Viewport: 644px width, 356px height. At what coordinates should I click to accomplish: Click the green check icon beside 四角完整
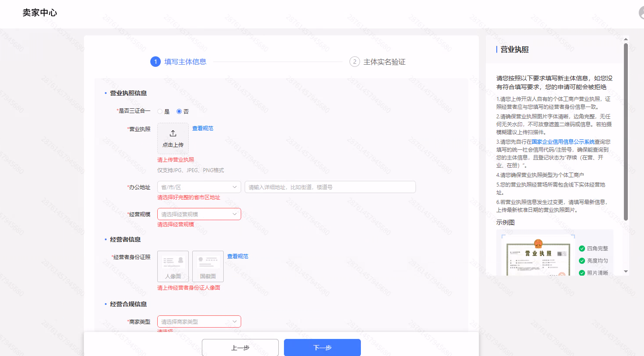coord(582,249)
